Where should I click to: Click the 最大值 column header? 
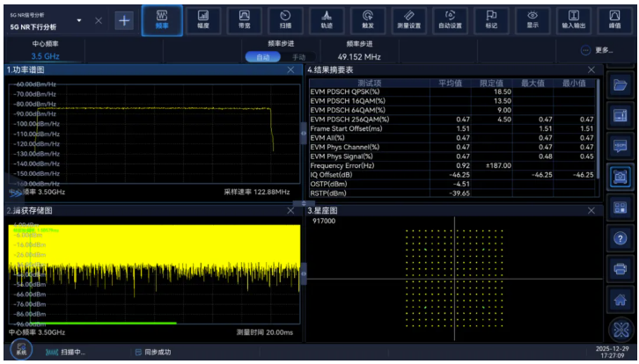[532, 83]
